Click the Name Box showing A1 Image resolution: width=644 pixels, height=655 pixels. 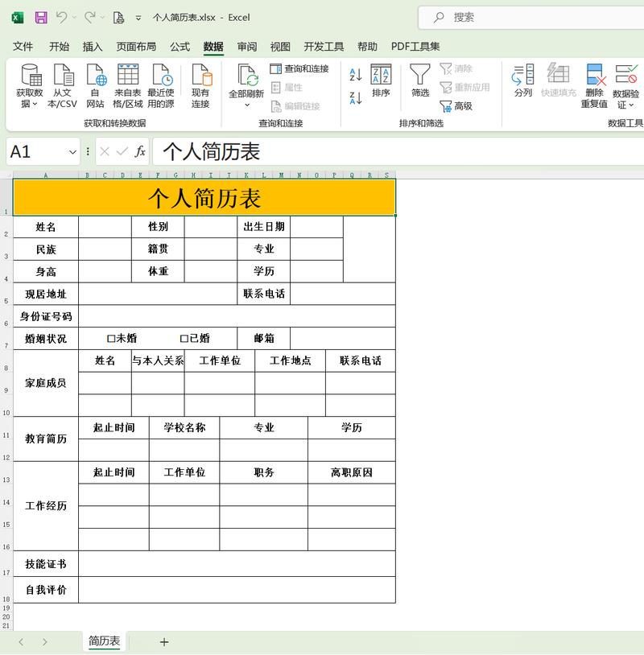click(x=36, y=151)
